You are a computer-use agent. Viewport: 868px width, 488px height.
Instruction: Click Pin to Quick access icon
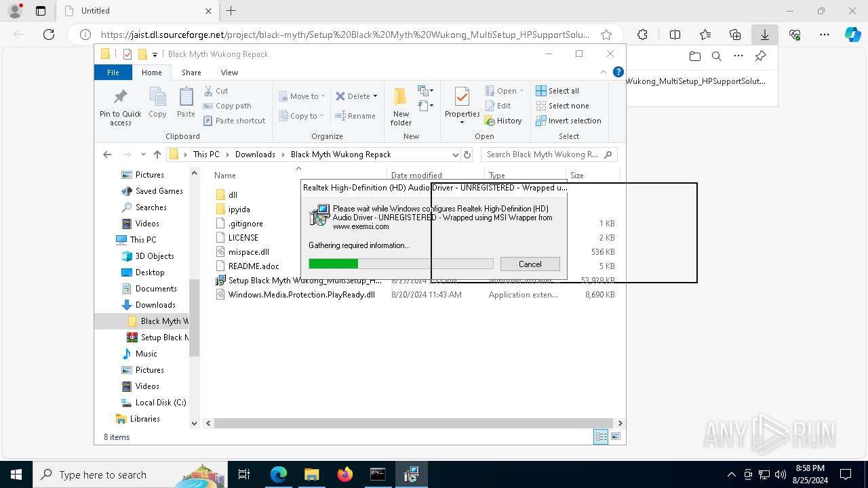tap(120, 106)
